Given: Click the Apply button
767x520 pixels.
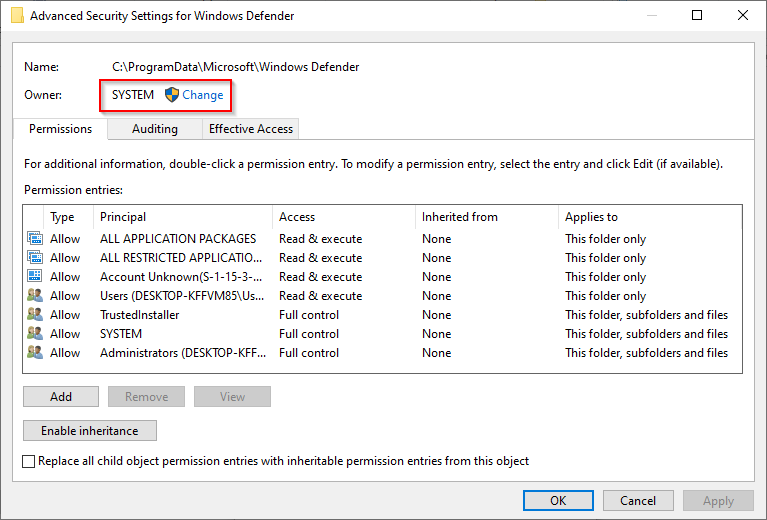Looking at the screenshot, I should point(718,500).
